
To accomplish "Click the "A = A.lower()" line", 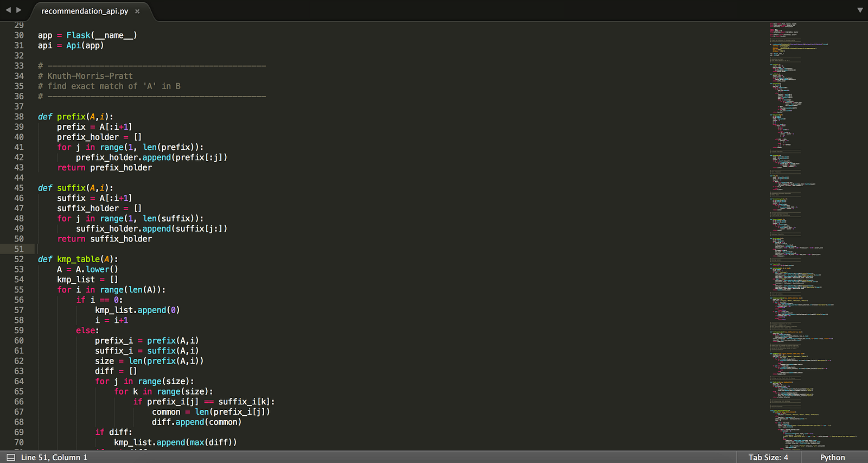I will click(87, 269).
